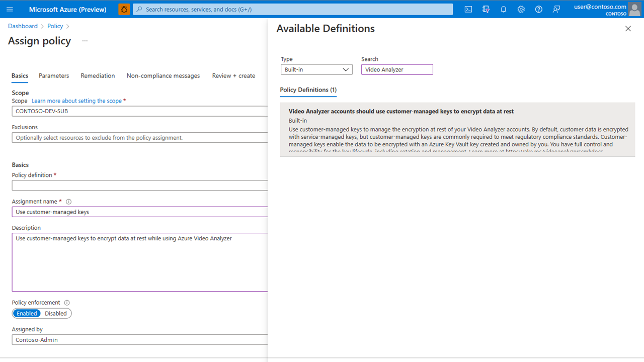Open the Help question mark icon

point(539,9)
